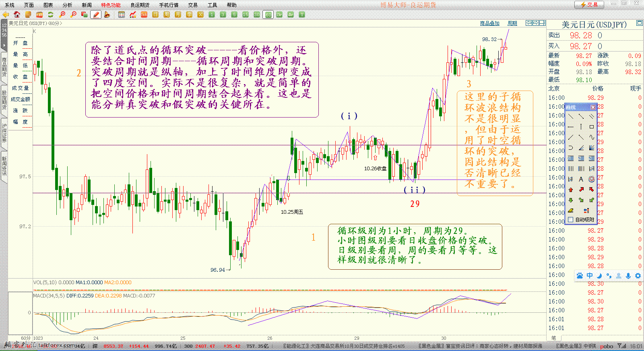Click the paw icon in input toolbar
The image size is (644, 351).
tap(580, 276)
